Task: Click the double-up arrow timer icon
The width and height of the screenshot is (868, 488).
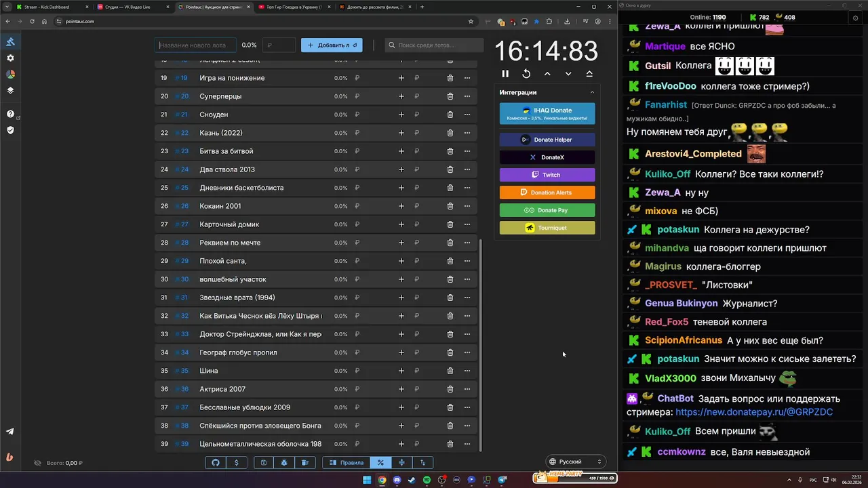Action: (589, 74)
